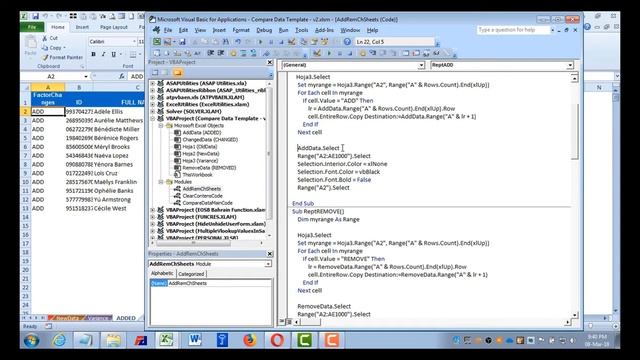Click the Find binoculars icon in VBA toolbar
Screen dimensions: 640x360
click(225, 42)
